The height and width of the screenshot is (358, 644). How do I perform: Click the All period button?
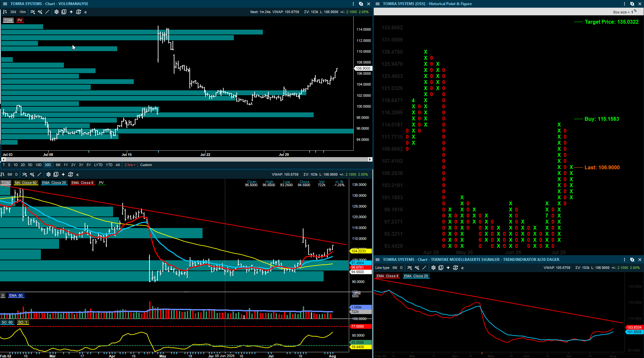click(x=118, y=165)
